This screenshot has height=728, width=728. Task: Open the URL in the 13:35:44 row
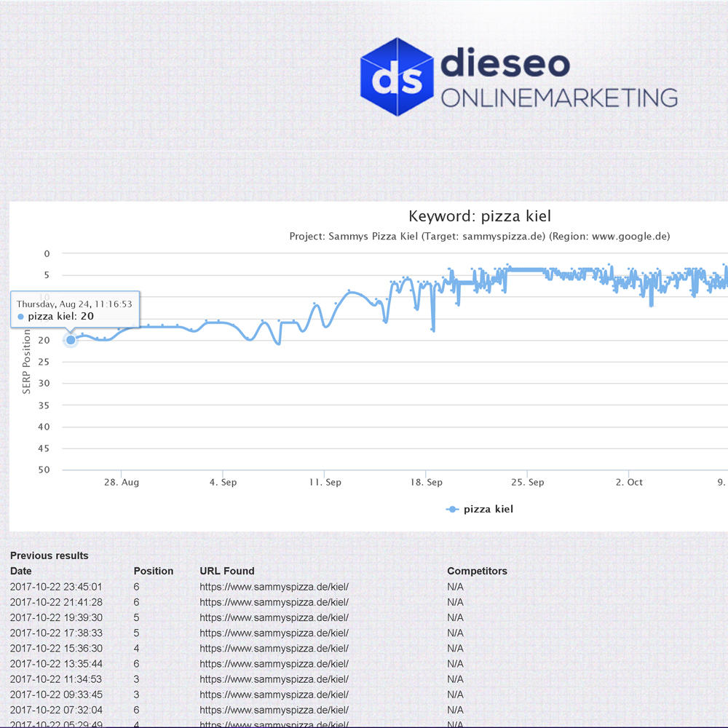pyautogui.click(x=274, y=663)
